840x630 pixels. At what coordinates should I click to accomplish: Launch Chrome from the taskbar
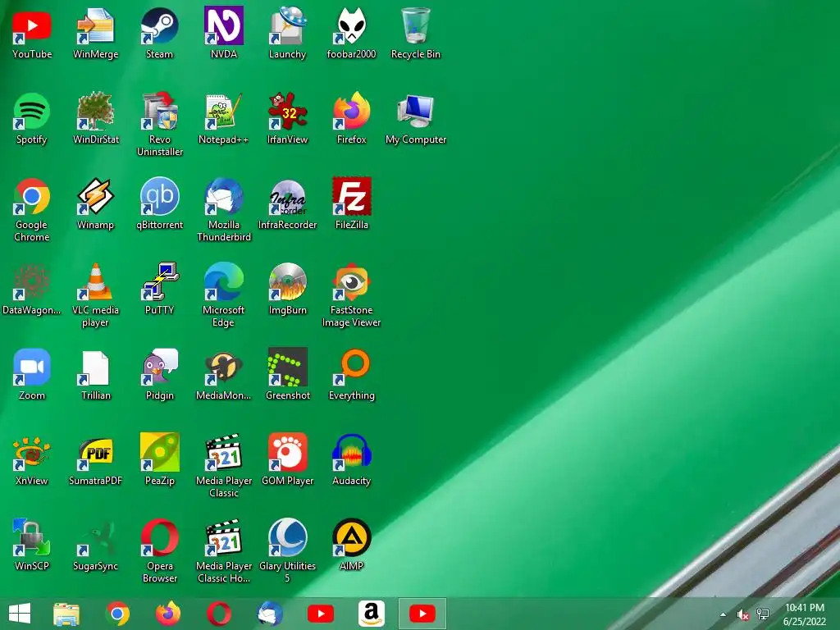[117, 614]
